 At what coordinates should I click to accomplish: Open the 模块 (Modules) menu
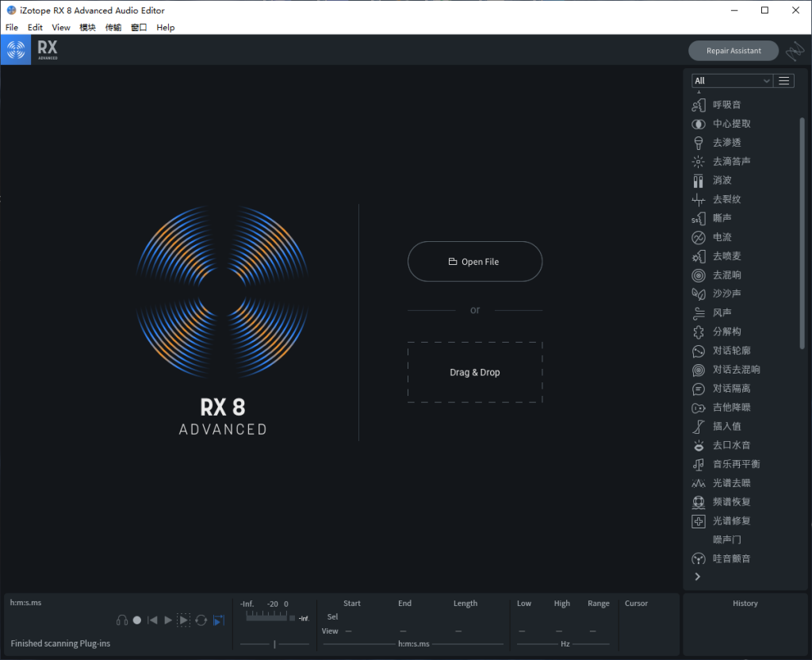coord(87,28)
